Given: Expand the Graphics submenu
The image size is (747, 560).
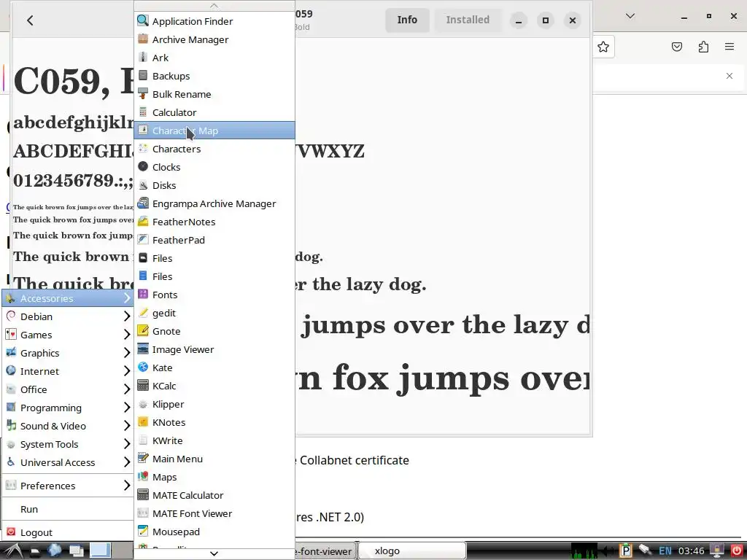Looking at the screenshot, I should click(68, 353).
